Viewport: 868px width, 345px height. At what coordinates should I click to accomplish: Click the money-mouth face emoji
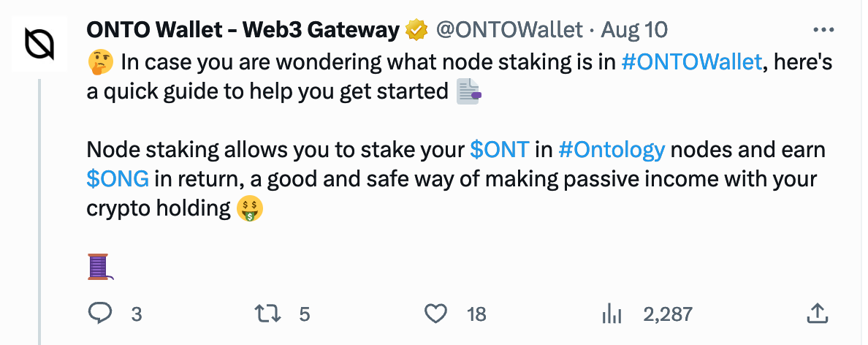click(250, 209)
